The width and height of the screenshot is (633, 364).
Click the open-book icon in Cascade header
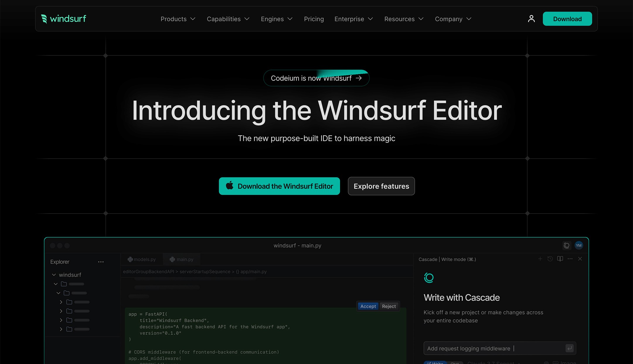point(560,259)
